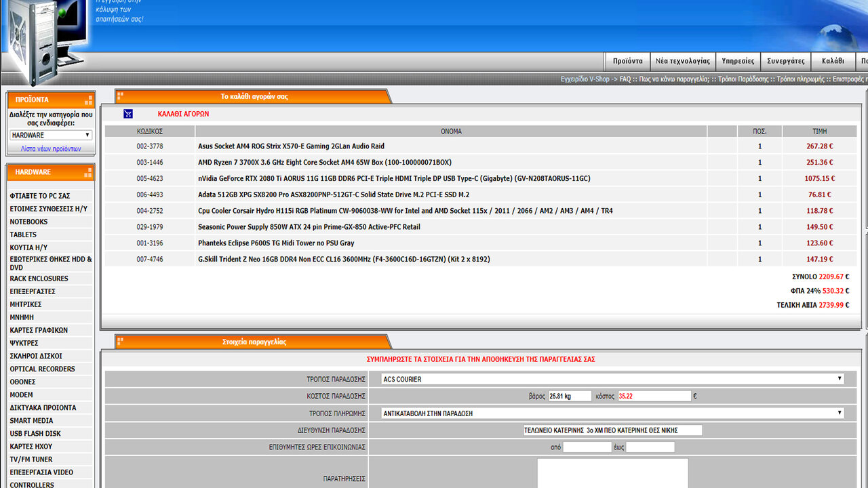The width and height of the screenshot is (868, 488).
Task: Open the Εγχειρίδιο V-Shop link
Action: [585, 79]
